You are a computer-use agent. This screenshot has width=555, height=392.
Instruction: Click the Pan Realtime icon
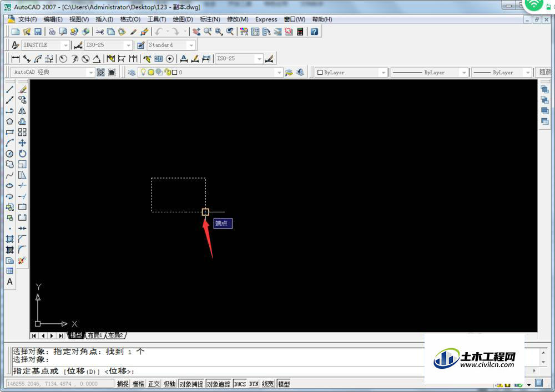pos(196,32)
